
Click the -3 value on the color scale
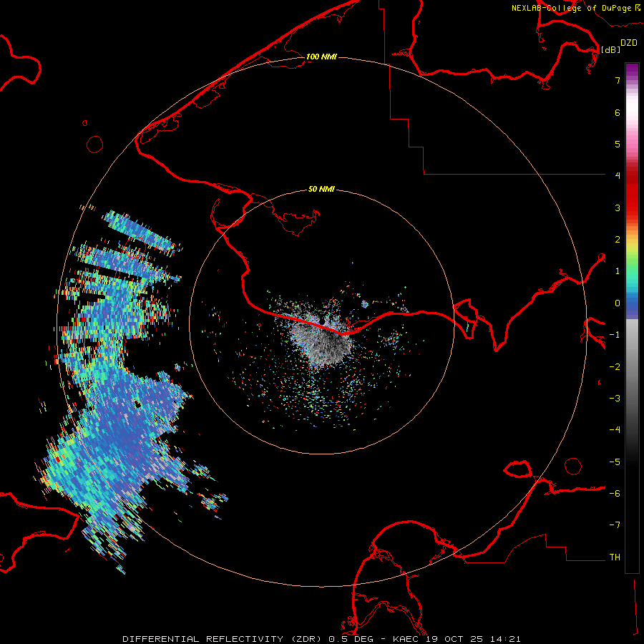point(615,398)
